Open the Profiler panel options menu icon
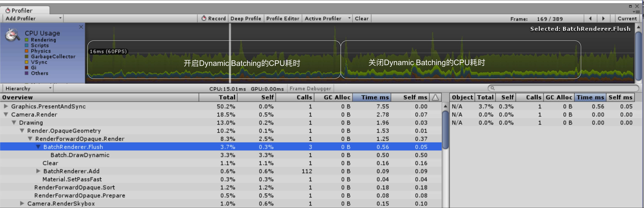Viewport: 644px width, 208px height. point(636,12)
